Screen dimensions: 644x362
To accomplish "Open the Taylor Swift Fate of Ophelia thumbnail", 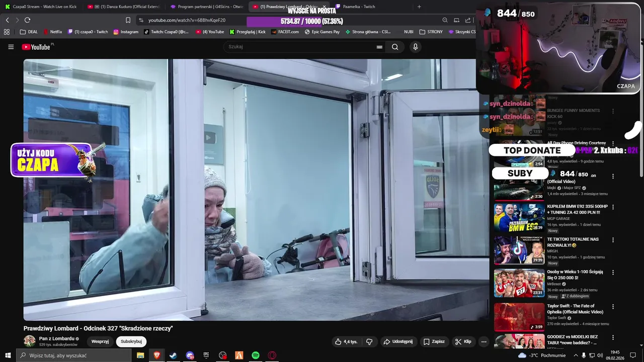I will click(519, 317).
